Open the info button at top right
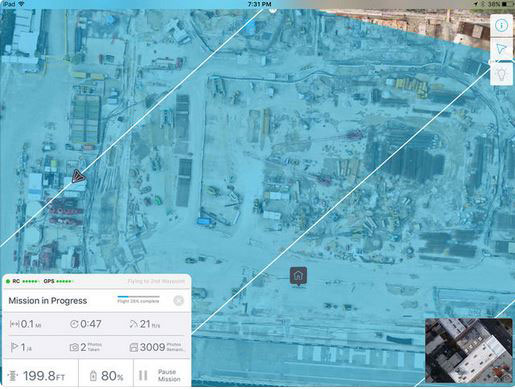The height and width of the screenshot is (389, 515). (501, 26)
